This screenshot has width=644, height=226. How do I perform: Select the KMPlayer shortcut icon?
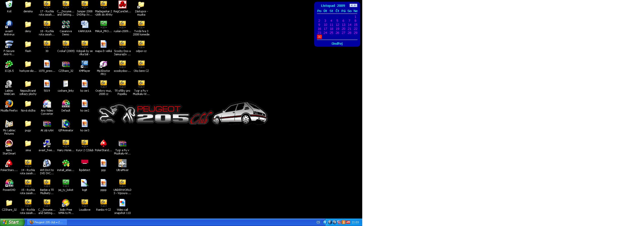(85, 64)
